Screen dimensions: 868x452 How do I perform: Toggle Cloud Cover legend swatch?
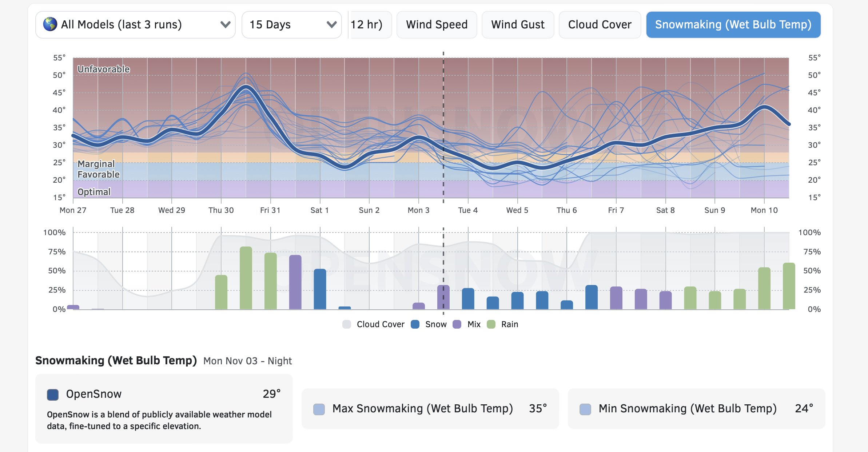coord(347,324)
